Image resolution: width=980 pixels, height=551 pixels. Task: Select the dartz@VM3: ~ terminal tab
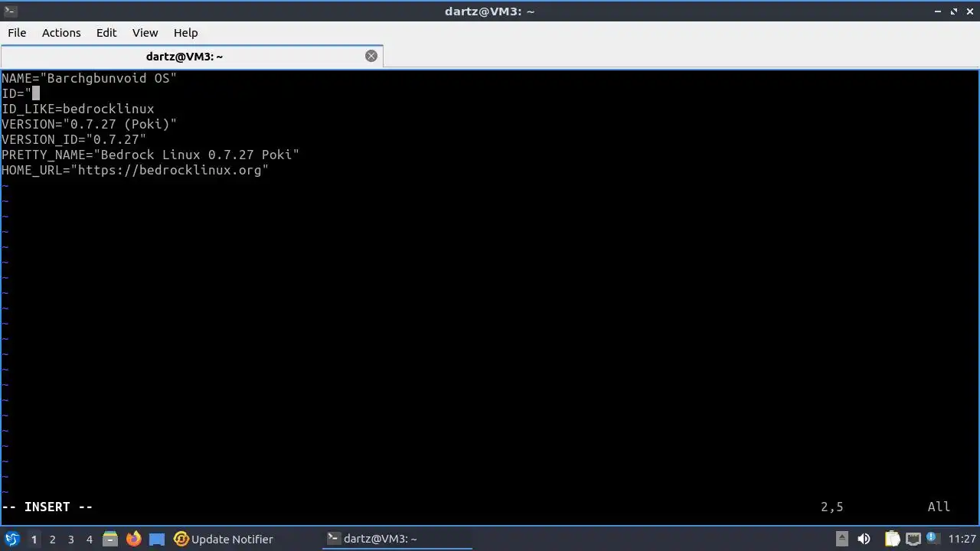pyautogui.click(x=191, y=56)
